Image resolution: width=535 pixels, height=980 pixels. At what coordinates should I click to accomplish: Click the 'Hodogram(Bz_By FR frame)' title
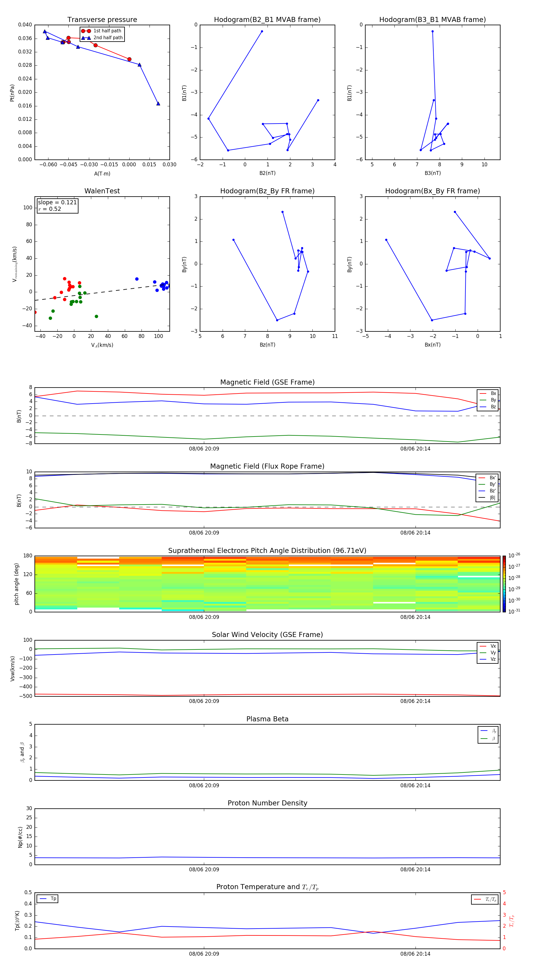point(267,191)
